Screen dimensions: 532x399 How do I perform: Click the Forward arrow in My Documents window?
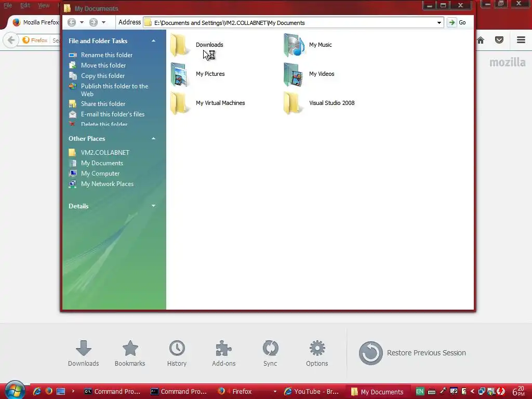[94, 22]
